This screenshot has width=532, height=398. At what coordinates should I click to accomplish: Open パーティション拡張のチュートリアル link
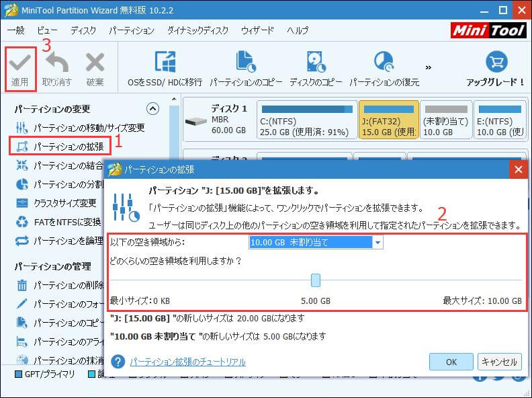(187, 362)
